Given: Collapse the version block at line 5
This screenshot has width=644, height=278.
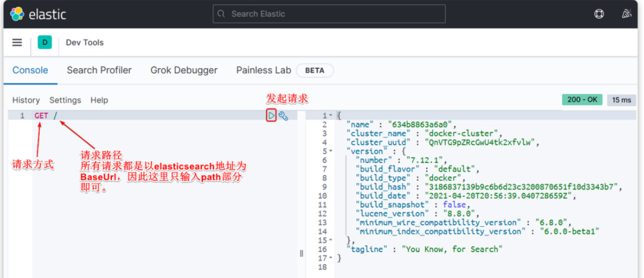Looking at the screenshot, I should (x=330, y=151).
